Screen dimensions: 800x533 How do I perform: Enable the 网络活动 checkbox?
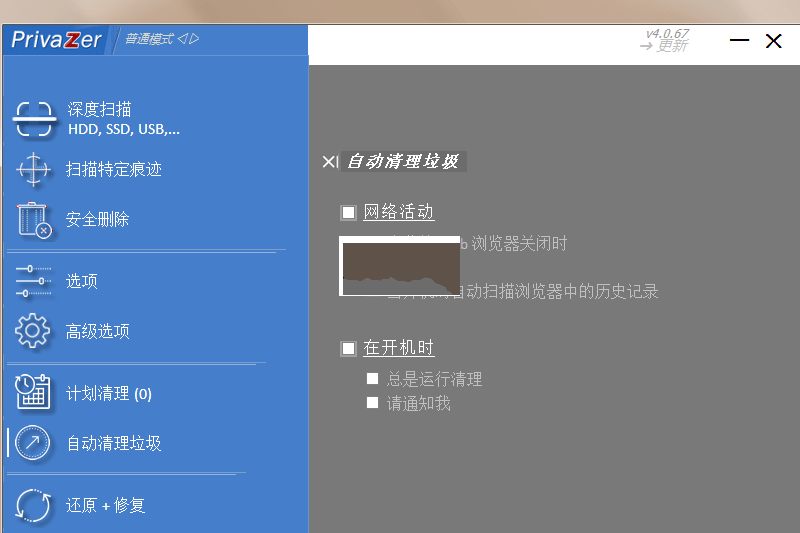click(348, 212)
